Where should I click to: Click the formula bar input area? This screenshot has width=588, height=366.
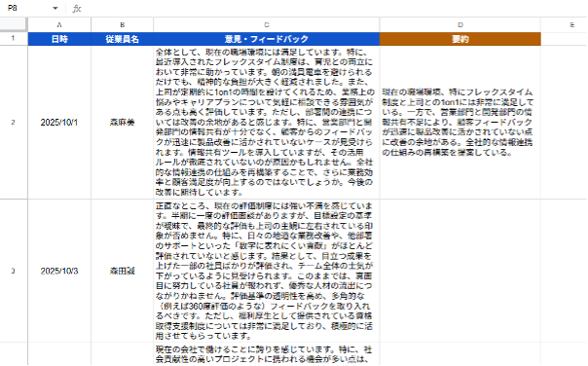[x=334, y=9]
